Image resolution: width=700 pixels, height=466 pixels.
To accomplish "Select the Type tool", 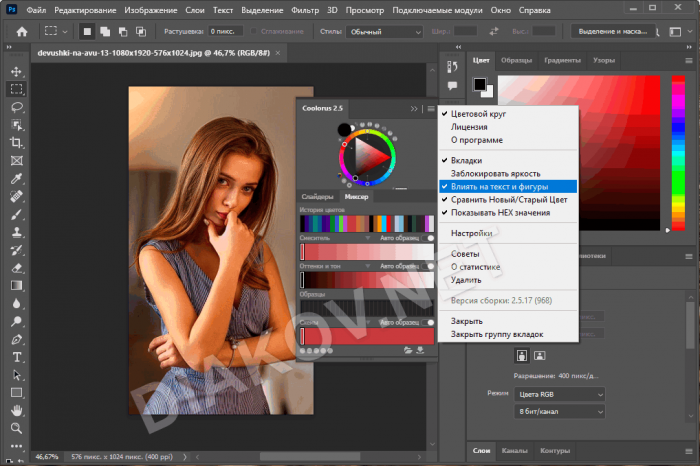I will (x=17, y=357).
